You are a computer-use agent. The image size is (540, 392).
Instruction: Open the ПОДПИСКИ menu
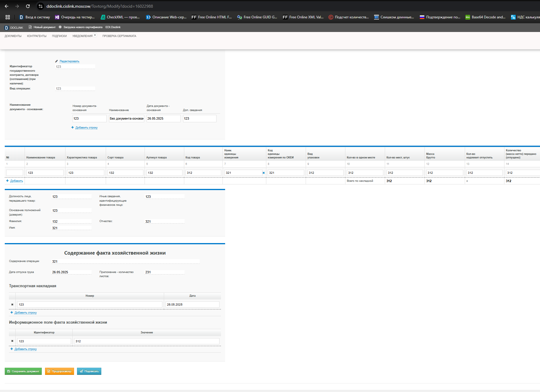(59, 36)
